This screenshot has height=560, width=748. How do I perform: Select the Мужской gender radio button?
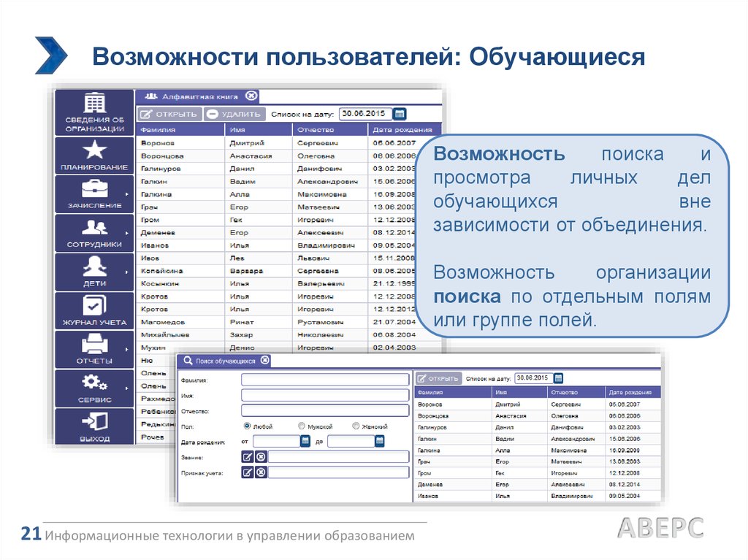pos(302,426)
